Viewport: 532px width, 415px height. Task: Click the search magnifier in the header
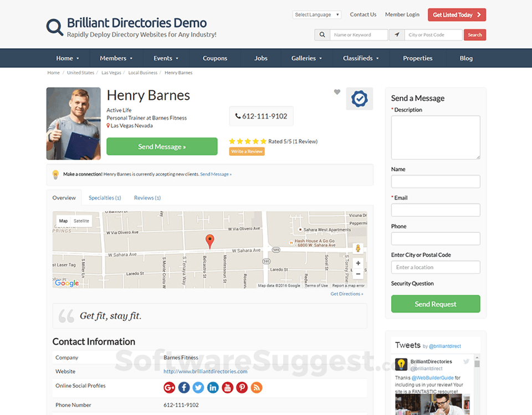pyautogui.click(x=322, y=34)
